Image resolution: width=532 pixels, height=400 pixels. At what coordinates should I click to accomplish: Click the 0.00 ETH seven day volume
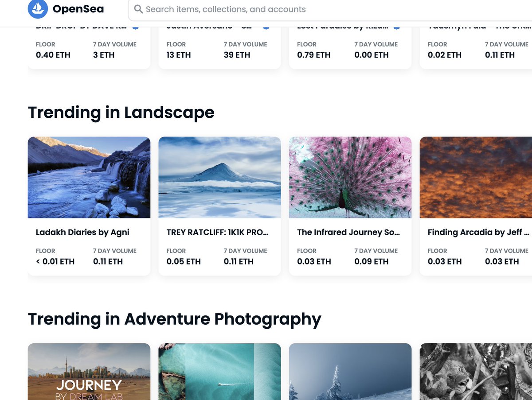pyautogui.click(x=372, y=55)
